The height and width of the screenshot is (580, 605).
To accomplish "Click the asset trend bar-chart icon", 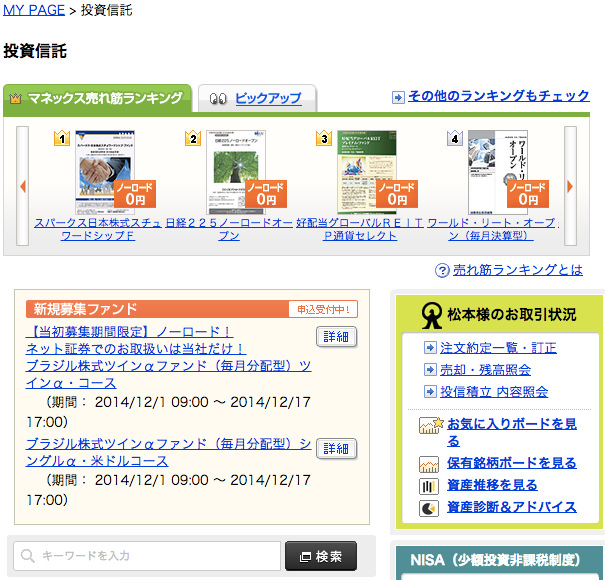I will [x=429, y=486].
